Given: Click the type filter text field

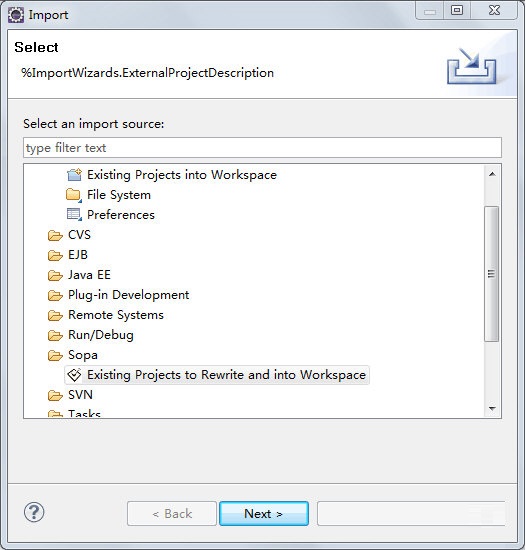Looking at the screenshot, I should 262,148.
